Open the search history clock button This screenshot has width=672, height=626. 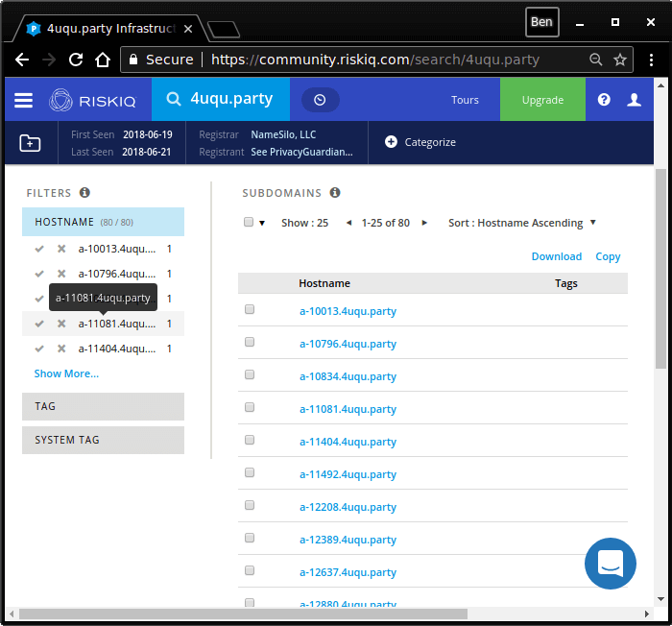tap(320, 100)
